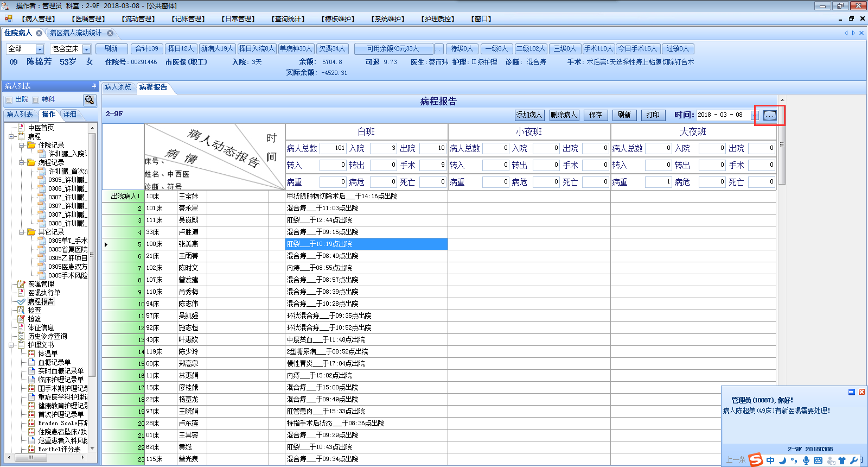Switch to the 详细 tab

coord(70,115)
